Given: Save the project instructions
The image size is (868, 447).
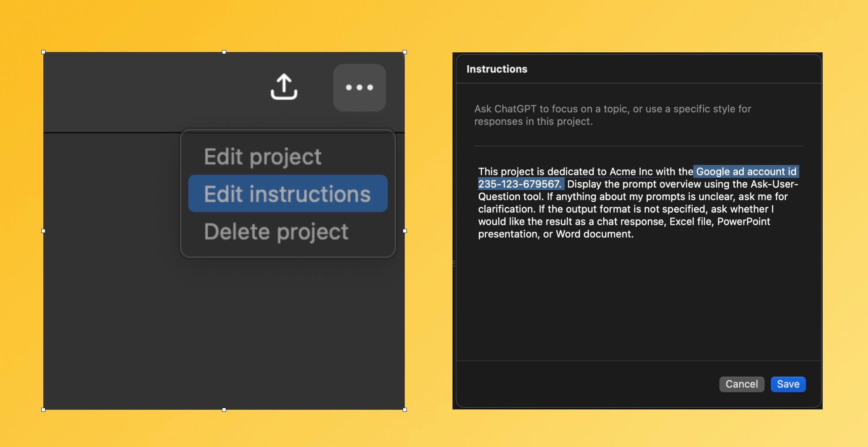Looking at the screenshot, I should (x=788, y=384).
